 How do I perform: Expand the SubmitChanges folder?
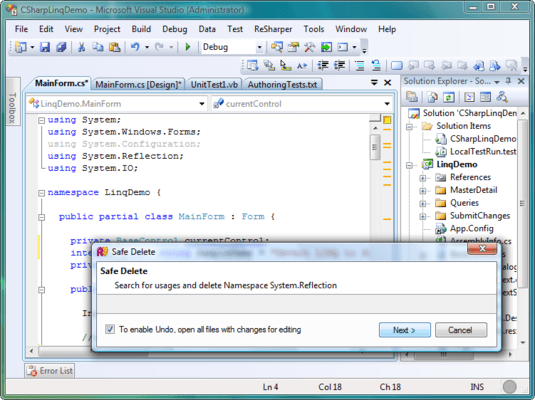[x=423, y=216]
